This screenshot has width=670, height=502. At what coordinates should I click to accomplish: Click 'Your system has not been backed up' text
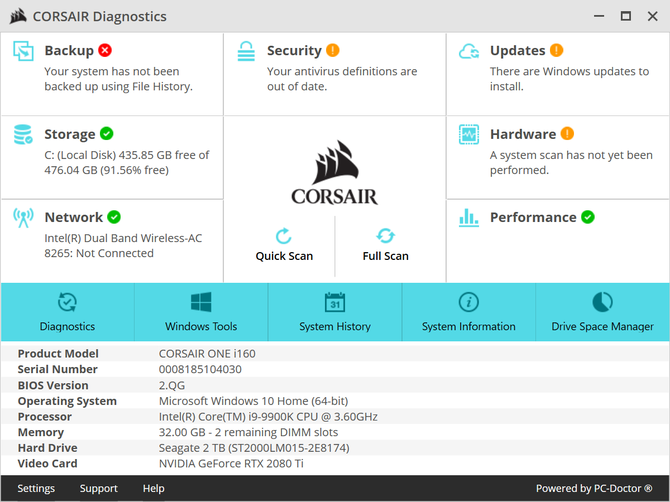coord(118,79)
